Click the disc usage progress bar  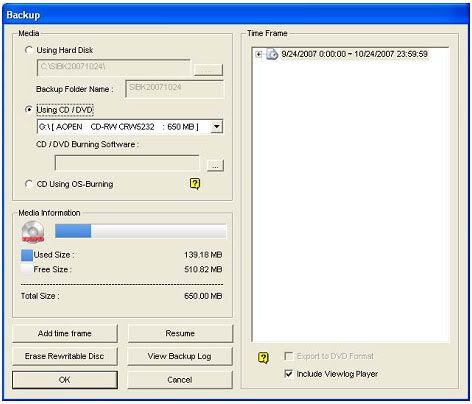140,231
